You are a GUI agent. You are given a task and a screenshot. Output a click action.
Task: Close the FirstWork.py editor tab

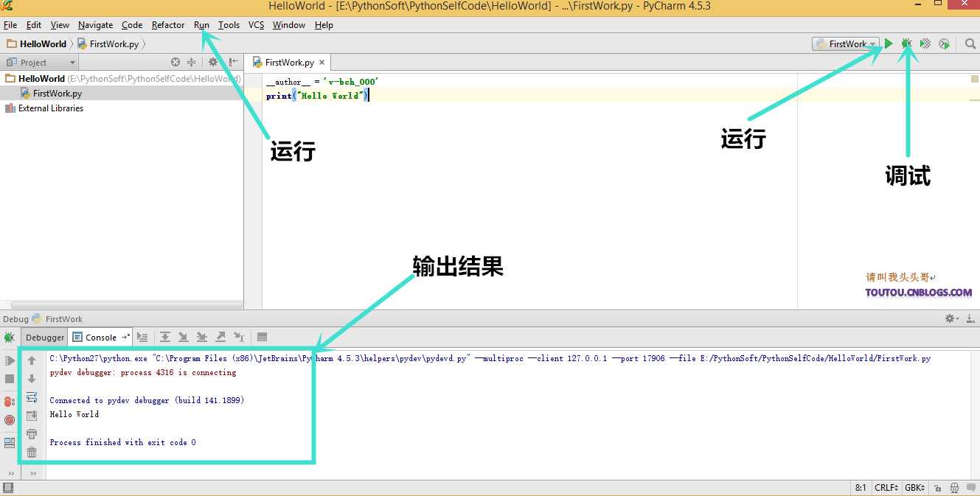322,63
